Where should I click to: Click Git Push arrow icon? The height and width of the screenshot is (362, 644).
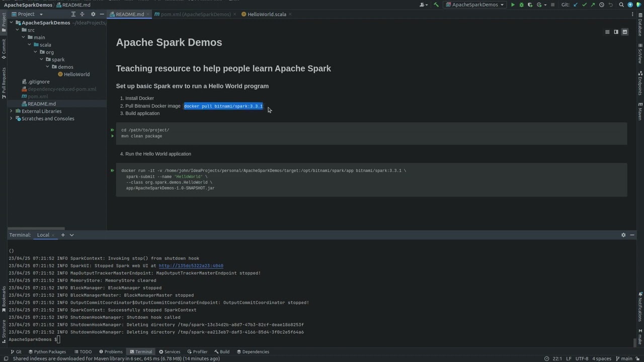pos(593,5)
